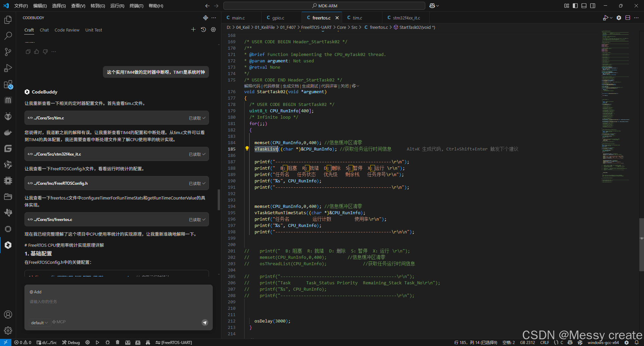This screenshot has width=644, height=346.
Task: Open the Source Control view
Action: (8, 52)
